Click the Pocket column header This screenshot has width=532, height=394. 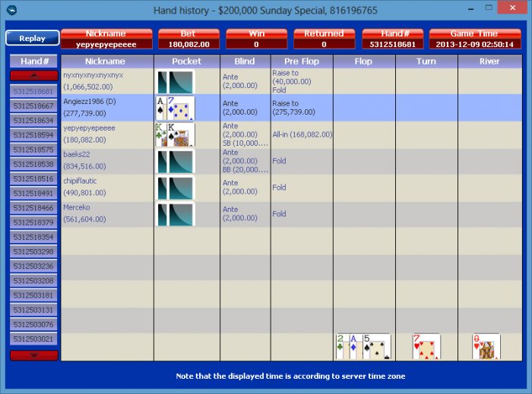click(x=187, y=61)
